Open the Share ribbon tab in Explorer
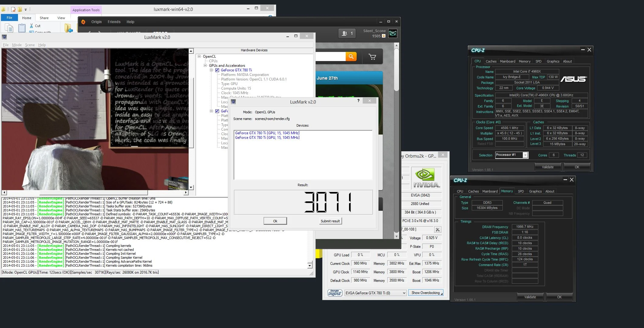Viewport: 644px width, 328px height. 44,18
